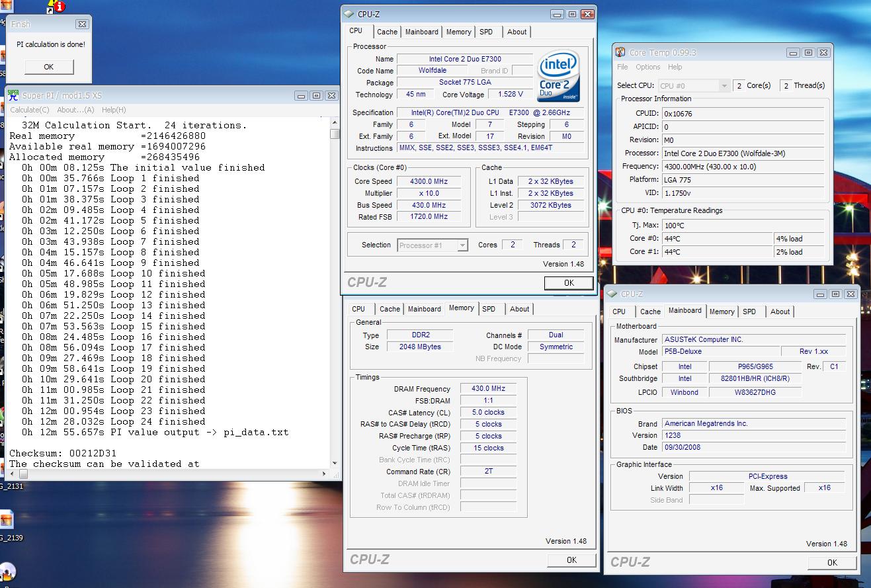This screenshot has height=588, width=871.
Task: Click the DRAM Frequency 430.0 MHz field
Action: pos(489,389)
